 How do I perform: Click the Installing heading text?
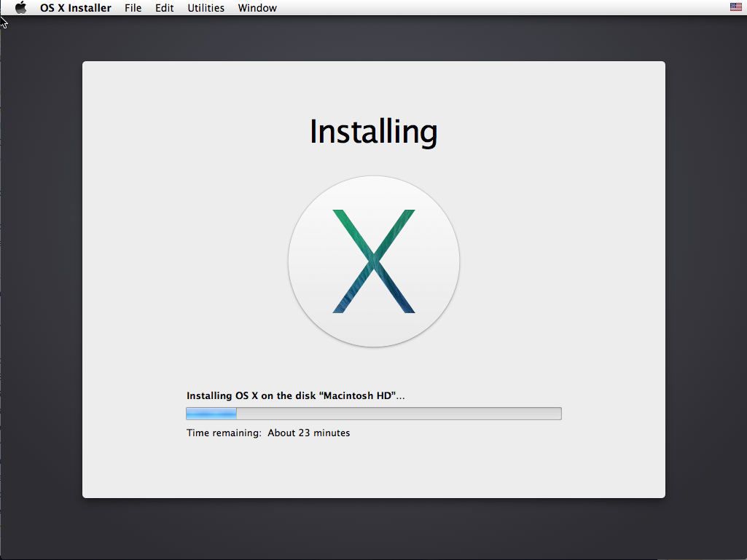373,132
